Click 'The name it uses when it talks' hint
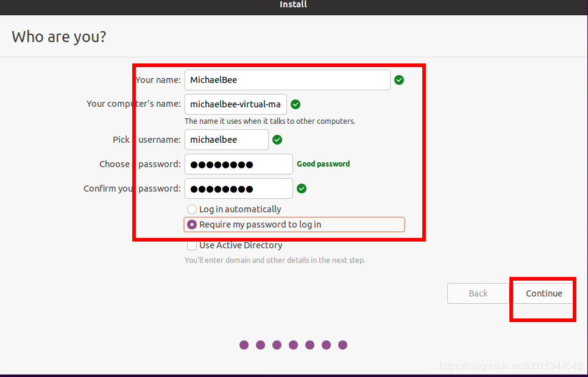The image size is (588, 377). click(x=269, y=121)
